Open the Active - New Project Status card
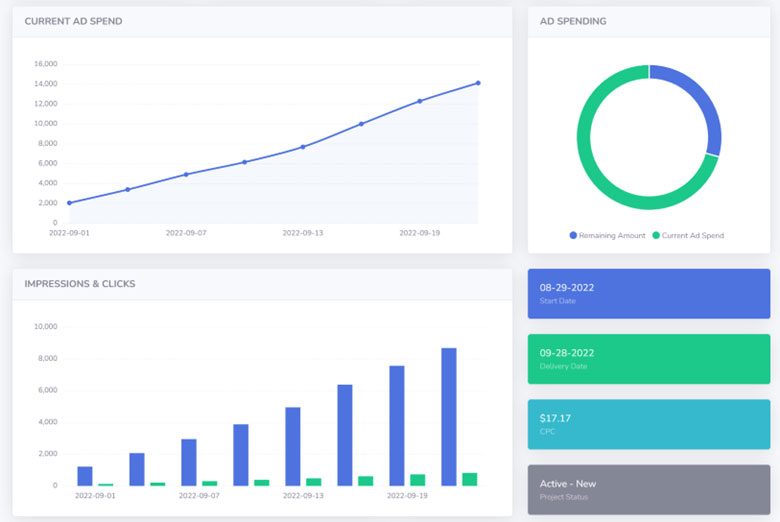Screen dimensions: 780x522 point(648,489)
